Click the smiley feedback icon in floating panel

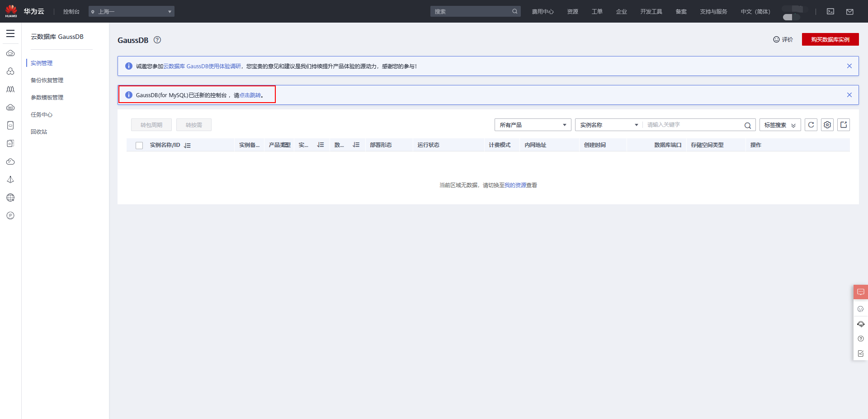861,309
